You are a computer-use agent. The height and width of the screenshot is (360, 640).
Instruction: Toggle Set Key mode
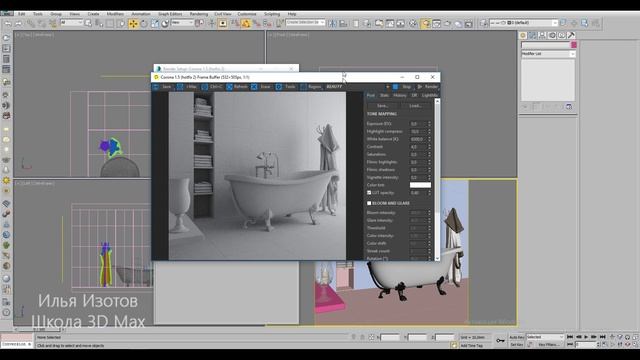pos(516,345)
